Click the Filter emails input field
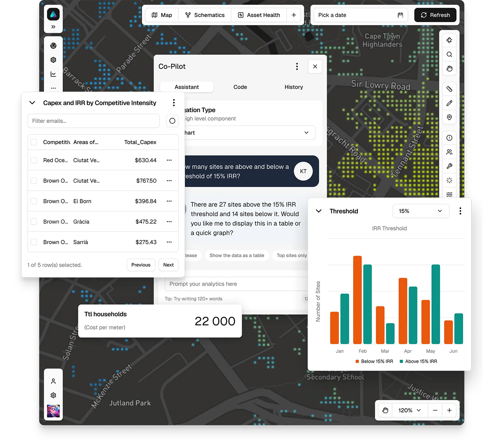This screenshot has width=504, height=441. [x=94, y=121]
